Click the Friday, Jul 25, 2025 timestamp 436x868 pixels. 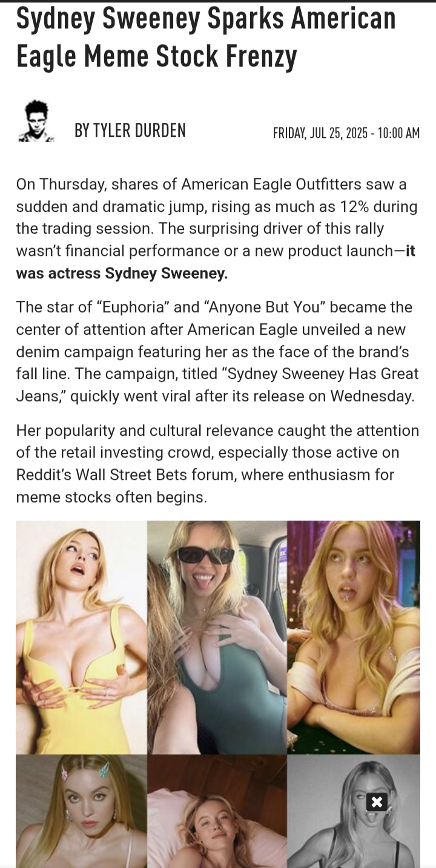pyautogui.click(x=346, y=133)
